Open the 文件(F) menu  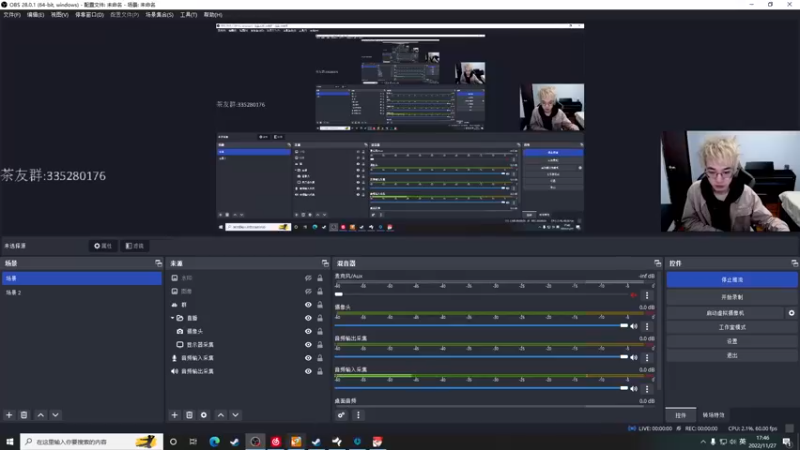pyautogui.click(x=12, y=15)
